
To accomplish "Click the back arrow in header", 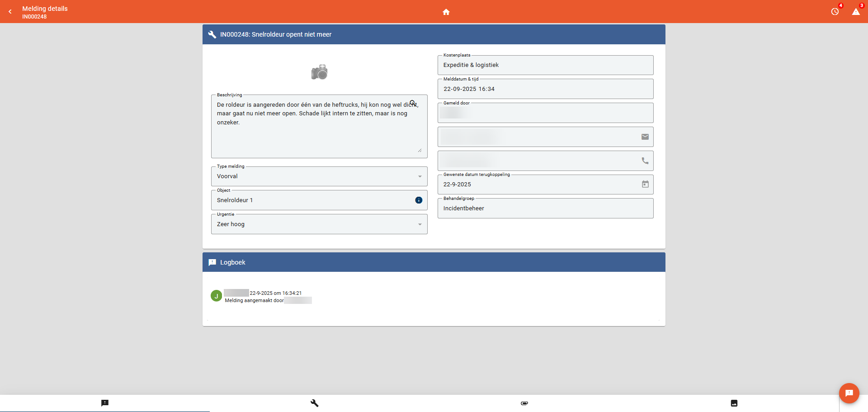I will [10, 12].
